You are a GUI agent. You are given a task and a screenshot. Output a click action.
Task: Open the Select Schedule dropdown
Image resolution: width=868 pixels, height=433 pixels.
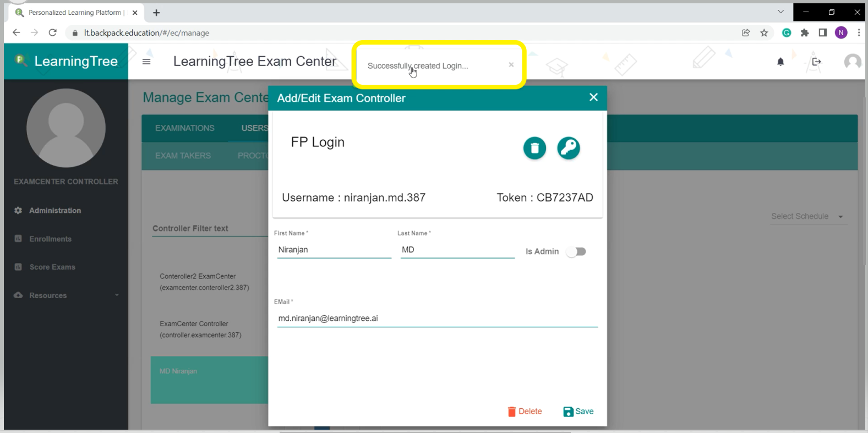tap(806, 216)
